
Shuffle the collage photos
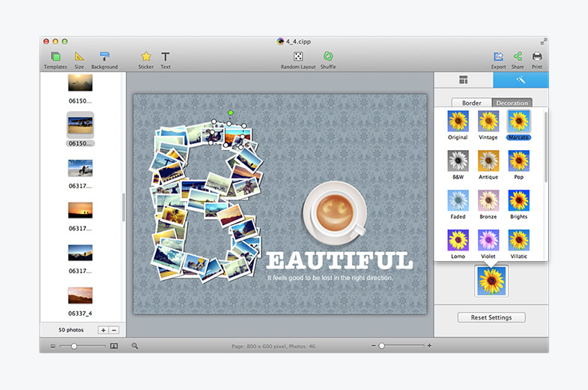pyautogui.click(x=328, y=57)
